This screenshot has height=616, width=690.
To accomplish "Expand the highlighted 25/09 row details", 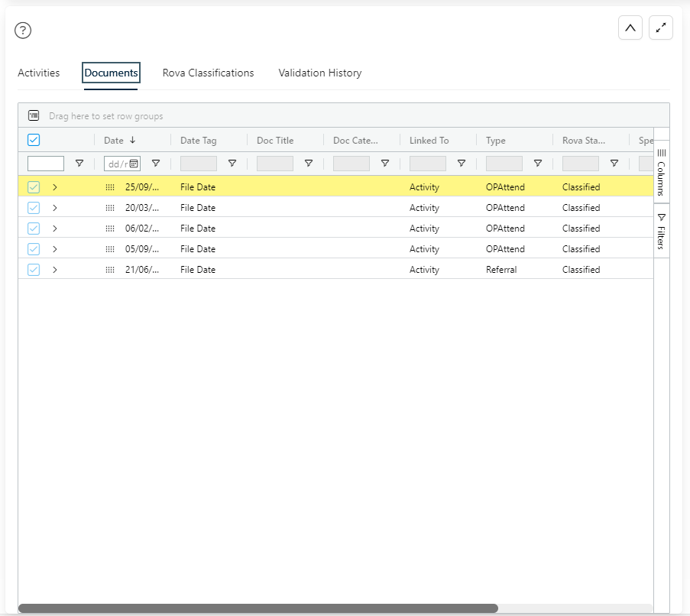I will pos(55,187).
